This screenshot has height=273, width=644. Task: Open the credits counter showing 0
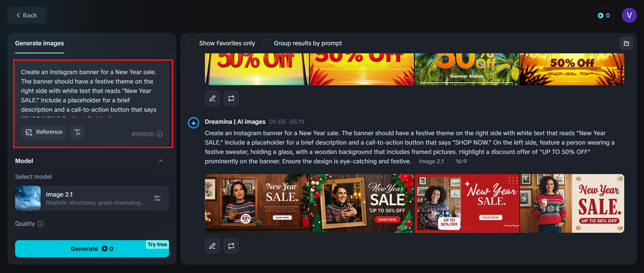pyautogui.click(x=603, y=15)
